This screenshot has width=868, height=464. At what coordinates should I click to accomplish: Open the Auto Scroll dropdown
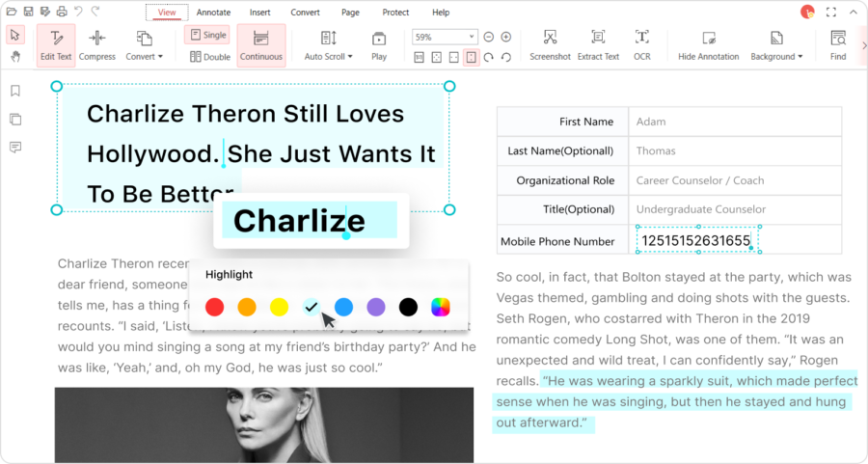(x=328, y=46)
